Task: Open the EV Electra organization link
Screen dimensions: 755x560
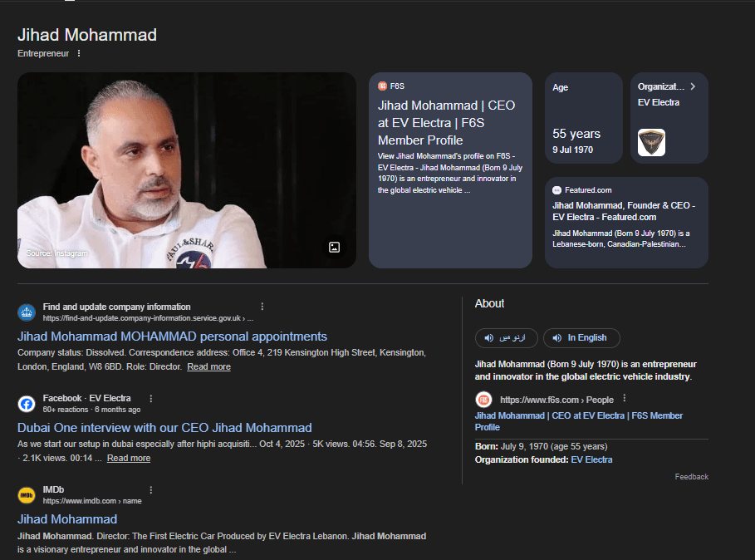Action: pyautogui.click(x=592, y=459)
